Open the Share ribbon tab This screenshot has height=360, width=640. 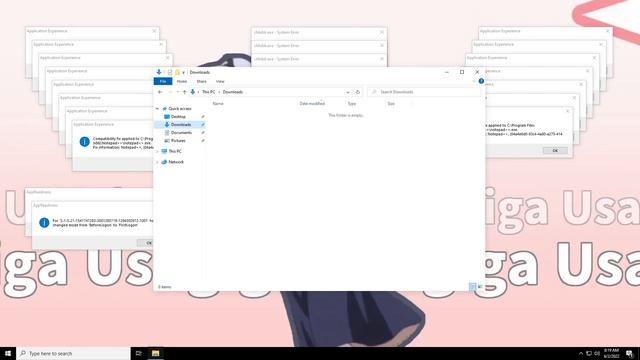201,82
